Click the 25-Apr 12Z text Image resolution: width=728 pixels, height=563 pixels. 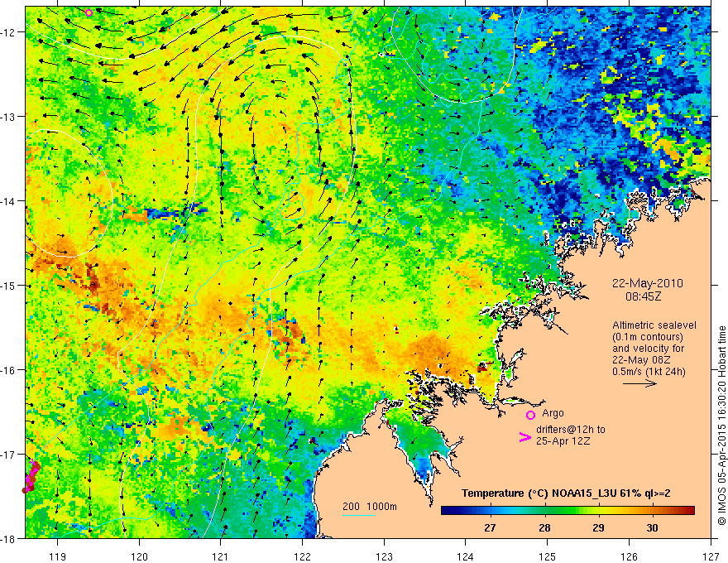point(563,440)
